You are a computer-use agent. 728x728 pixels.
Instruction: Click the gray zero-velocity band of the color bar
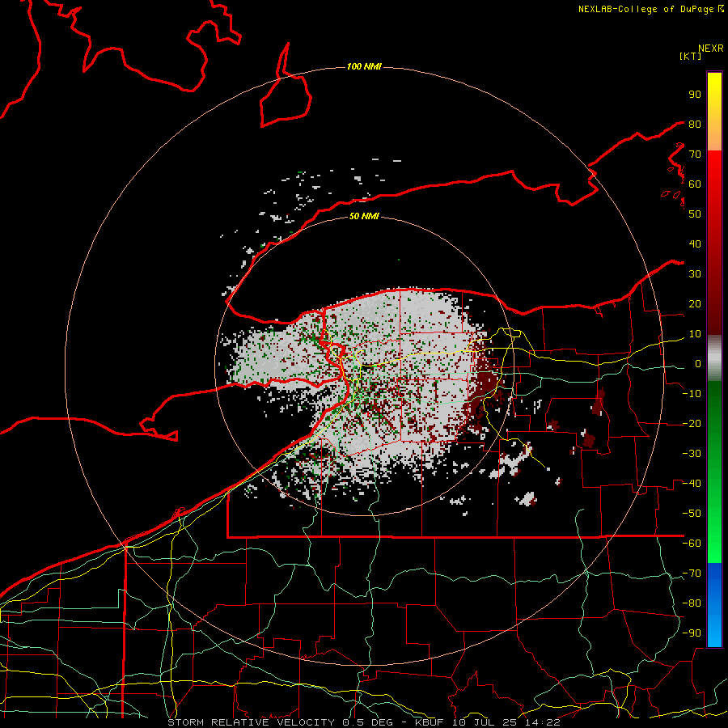pyautogui.click(x=714, y=358)
